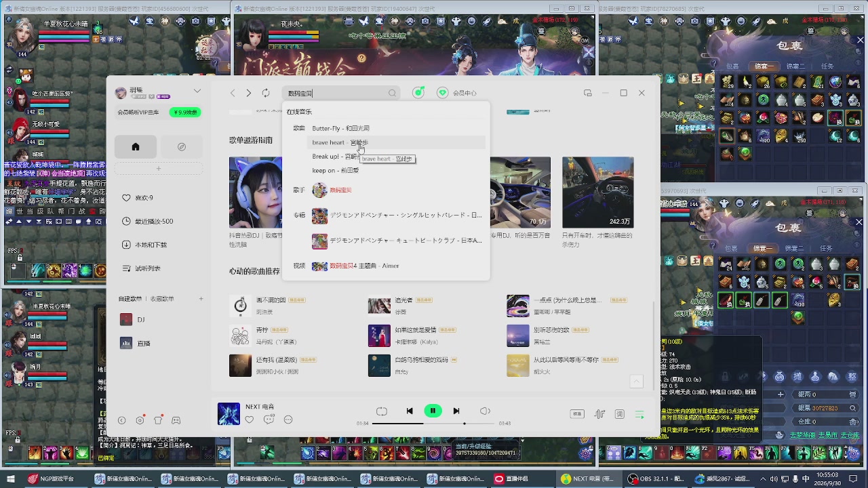Play recommended song 从此以后等风等雨不等你
The image size is (868, 488).
pyautogui.click(x=566, y=360)
